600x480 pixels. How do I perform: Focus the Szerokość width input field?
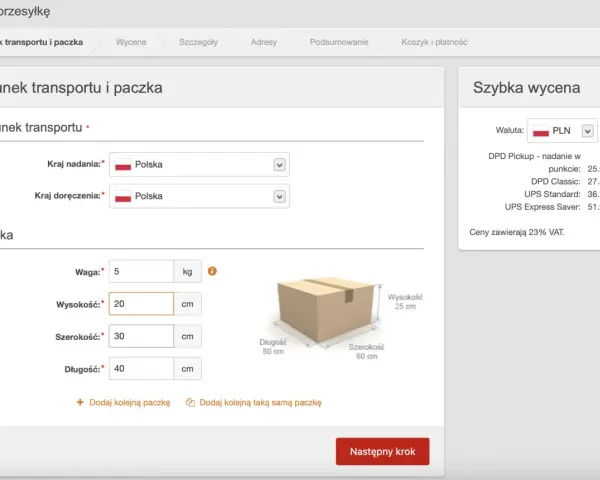pos(141,336)
